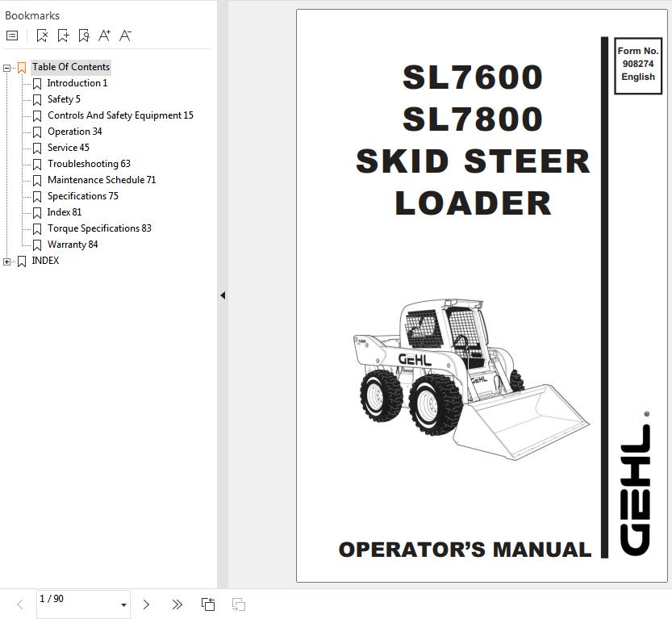Image resolution: width=672 pixels, height=619 pixels.
Task: Click the bookmark icon beside Warranty 84
Action: [37, 245]
